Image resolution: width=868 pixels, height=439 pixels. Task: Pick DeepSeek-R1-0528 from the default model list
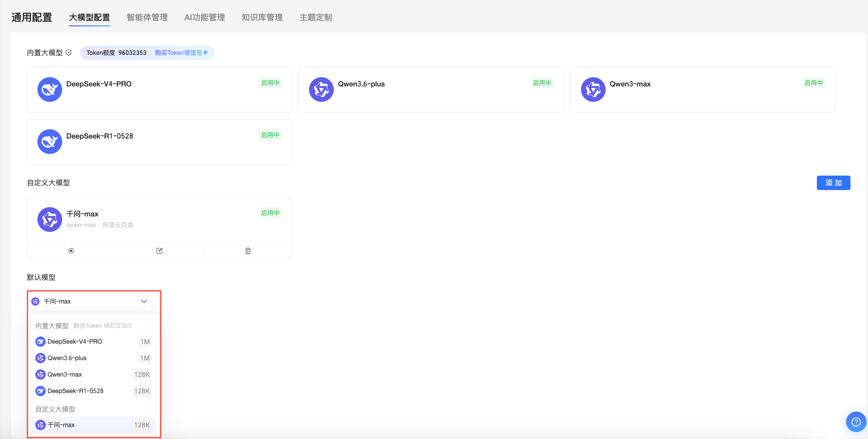[93, 391]
